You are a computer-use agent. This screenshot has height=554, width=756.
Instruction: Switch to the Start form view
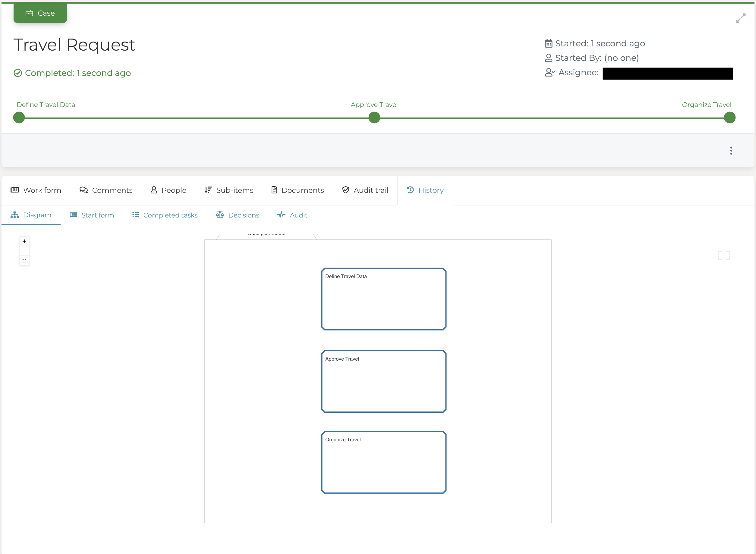[x=92, y=215]
